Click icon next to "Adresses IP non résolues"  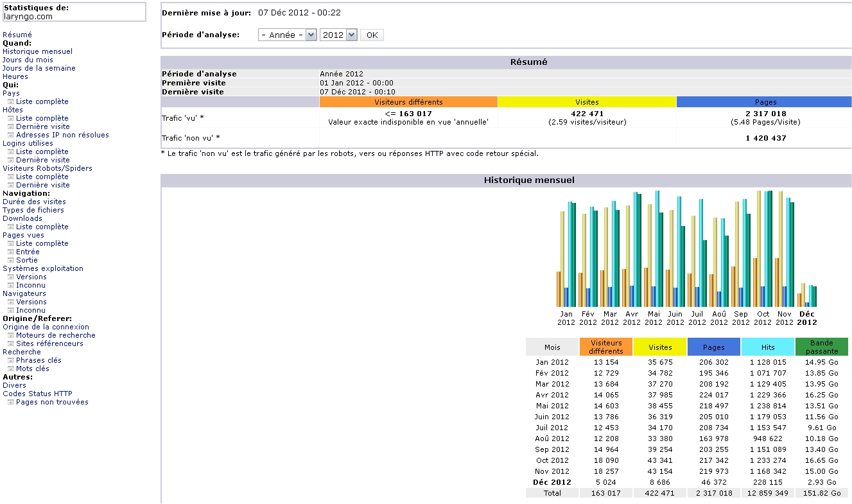click(x=10, y=135)
